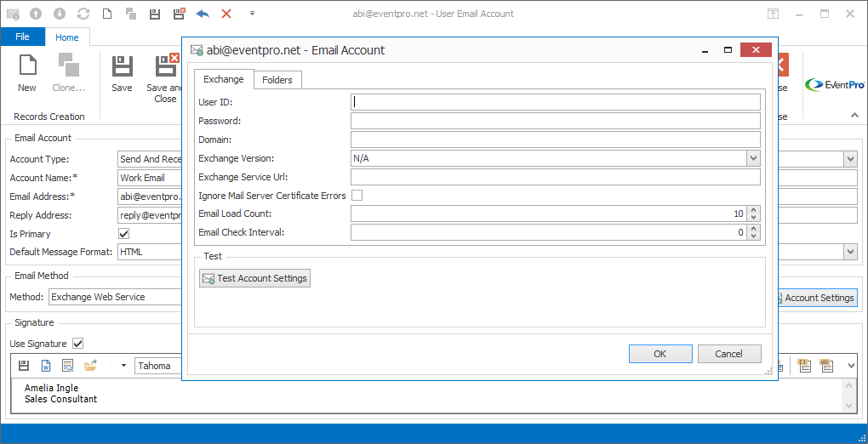Open print preview in the signature toolbar
Viewport: 868px width, 444px height.
67,366
